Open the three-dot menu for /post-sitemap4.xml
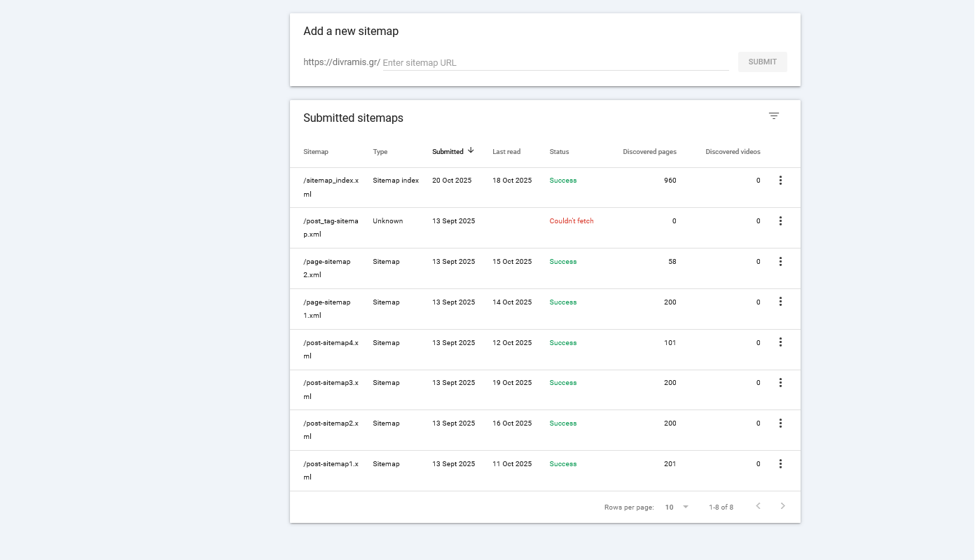 [780, 342]
